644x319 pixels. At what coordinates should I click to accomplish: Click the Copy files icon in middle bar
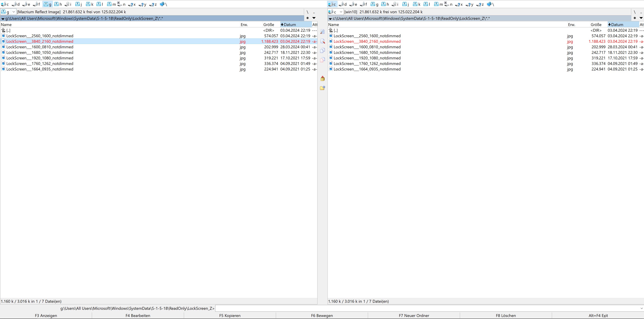pos(322,50)
